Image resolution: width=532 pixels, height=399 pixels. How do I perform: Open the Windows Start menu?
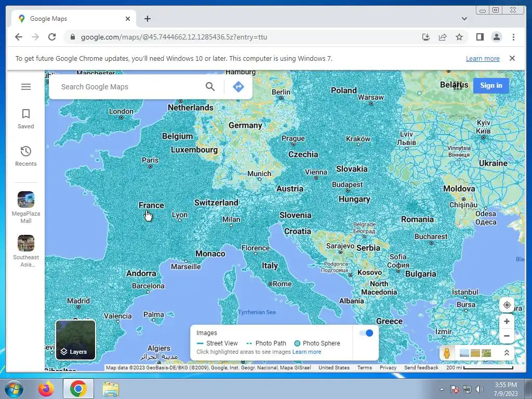click(x=14, y=389)
